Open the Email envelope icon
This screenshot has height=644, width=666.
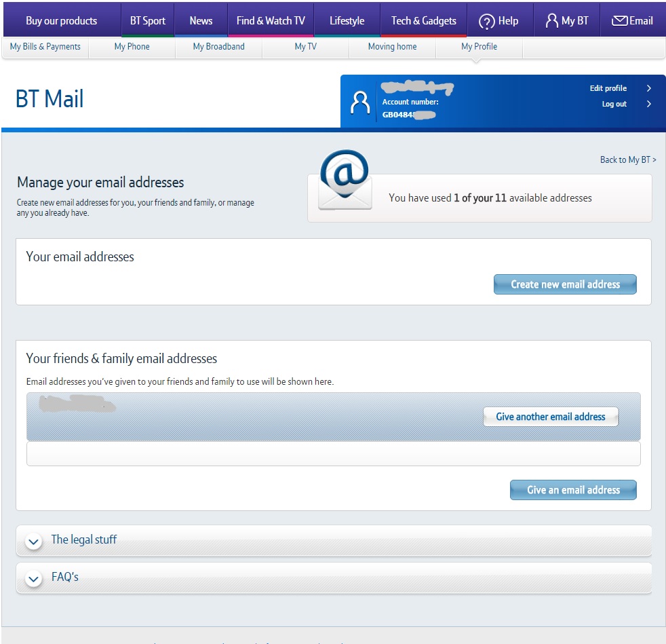619,21
